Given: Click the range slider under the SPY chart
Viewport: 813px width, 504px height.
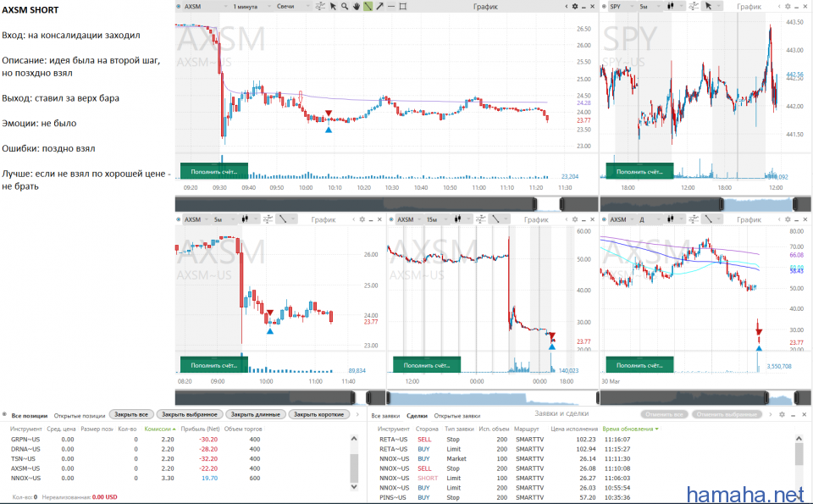Looking at the screenshot, I should pos(705,204).
